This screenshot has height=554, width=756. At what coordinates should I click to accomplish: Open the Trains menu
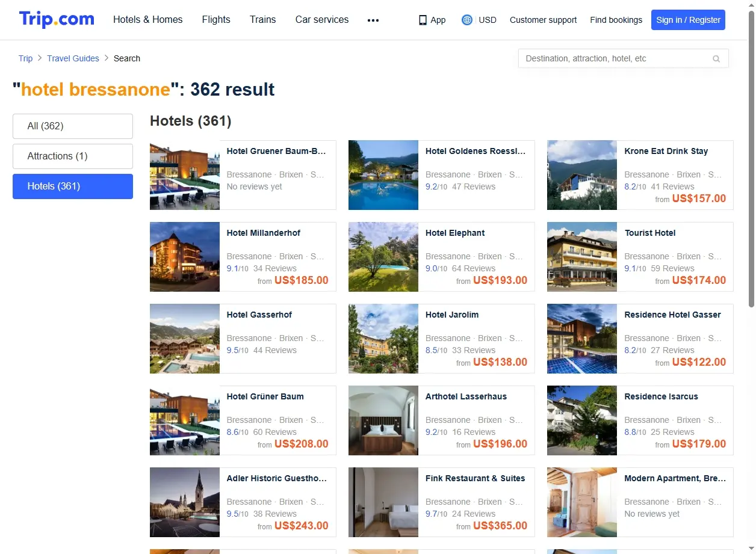click(x=263, y=19)
